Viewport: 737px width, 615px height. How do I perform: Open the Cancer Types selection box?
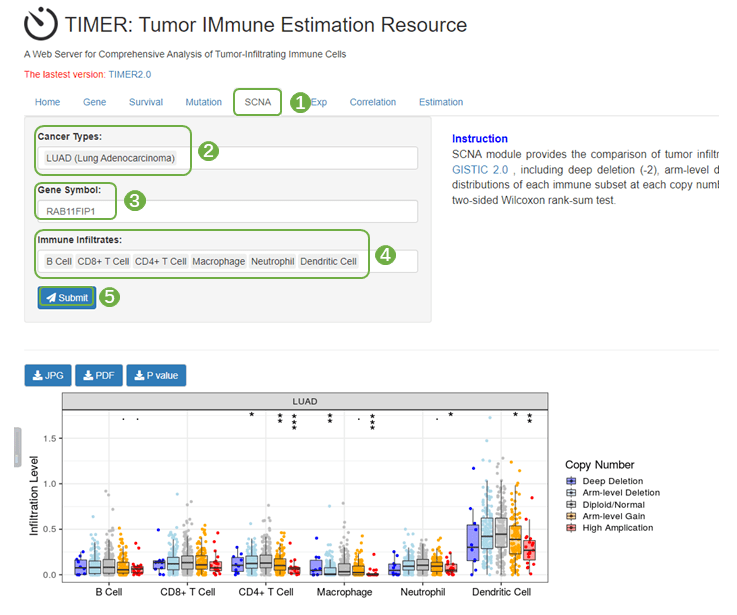click(x=229, y=158)
